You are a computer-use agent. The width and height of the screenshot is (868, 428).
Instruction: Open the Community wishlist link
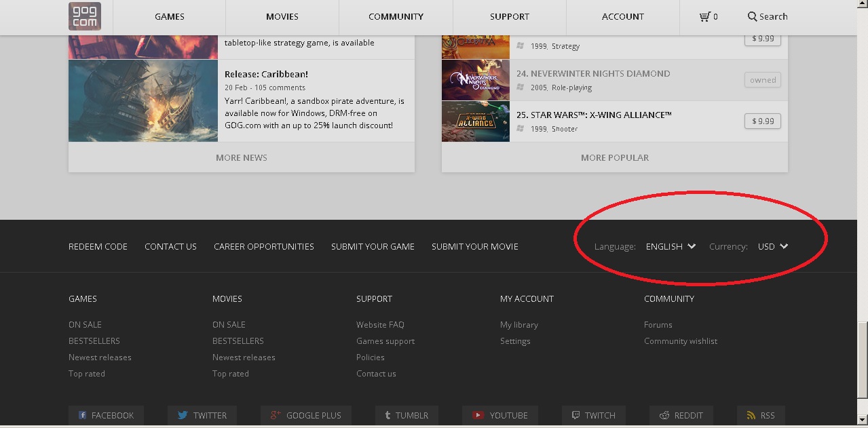681,341
